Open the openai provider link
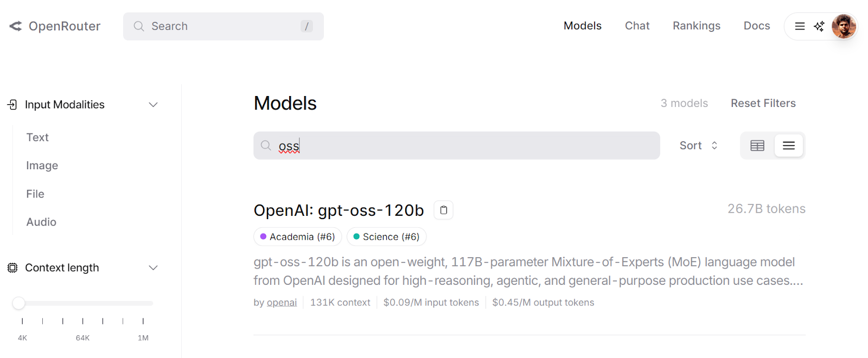This screenshot has width=868, height=358. [281, 302]
